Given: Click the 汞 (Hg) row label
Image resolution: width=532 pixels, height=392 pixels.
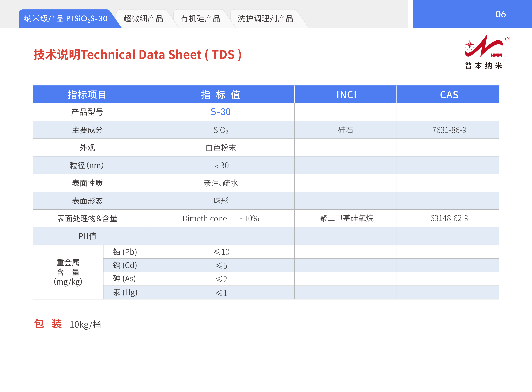Looking at the screenshot, I should coord(125,292).
